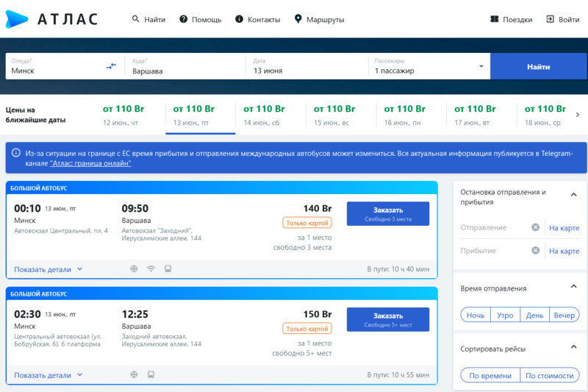Click the swap origin and destination arrows icon

point(111,66)
